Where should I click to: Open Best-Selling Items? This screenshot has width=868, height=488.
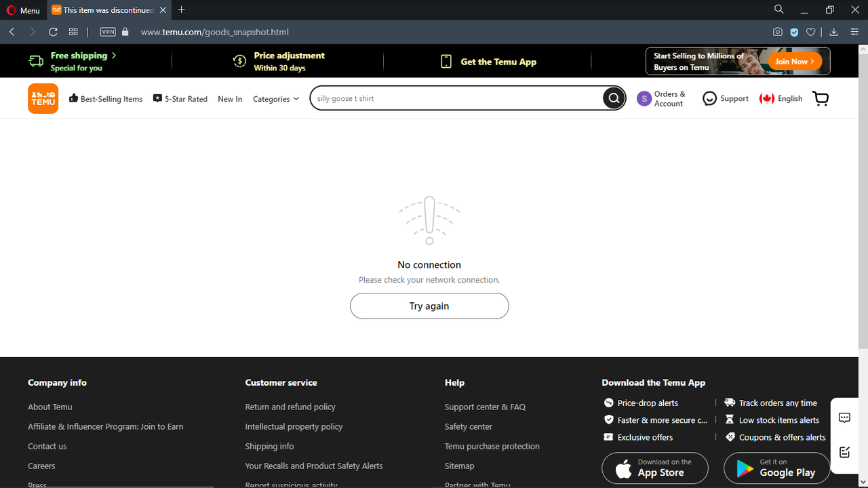pyautogui.click(x=106, y=99)
